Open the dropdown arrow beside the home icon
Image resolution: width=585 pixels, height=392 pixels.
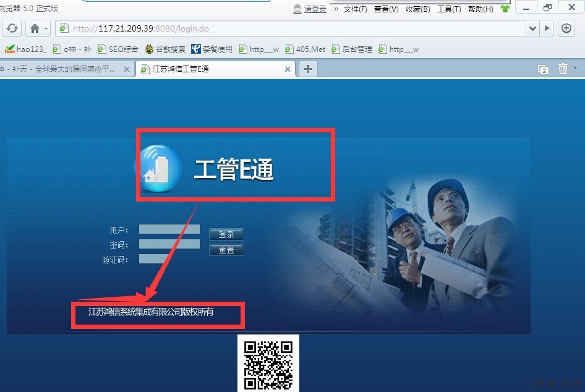point(46,28)
